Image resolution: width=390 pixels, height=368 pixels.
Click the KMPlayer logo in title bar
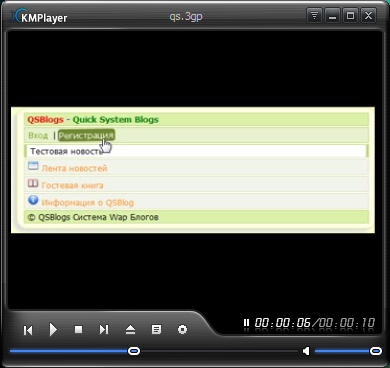click(39, 17)
